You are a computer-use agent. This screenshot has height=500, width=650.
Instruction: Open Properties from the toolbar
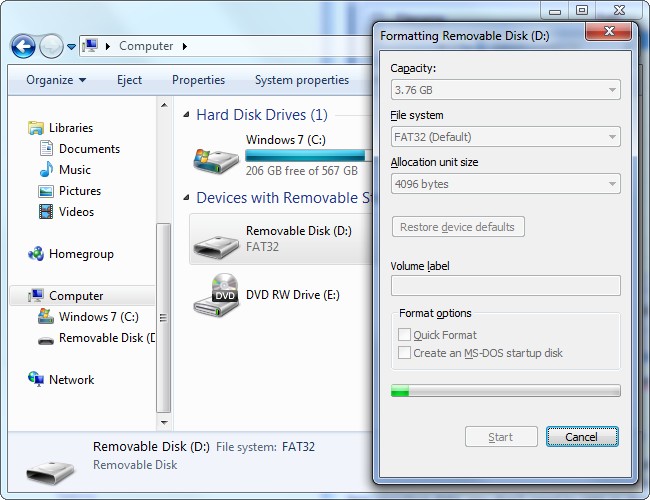click(198, 80)
